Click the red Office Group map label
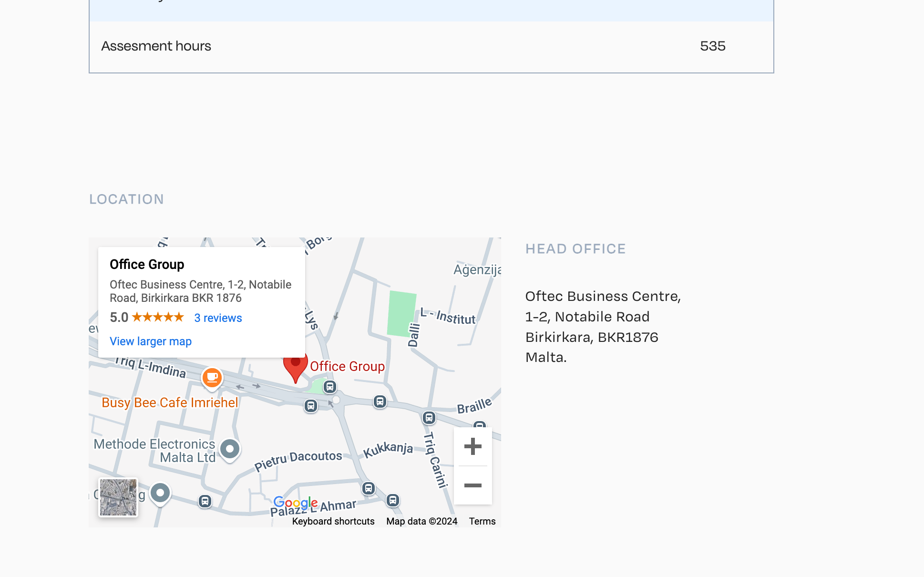The width and height of the screenshot is (924, 577). 347,366
